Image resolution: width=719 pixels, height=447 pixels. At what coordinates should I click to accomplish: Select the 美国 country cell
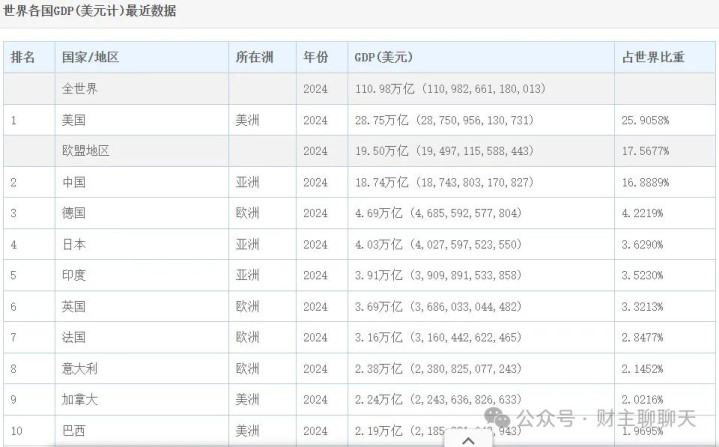74,120
